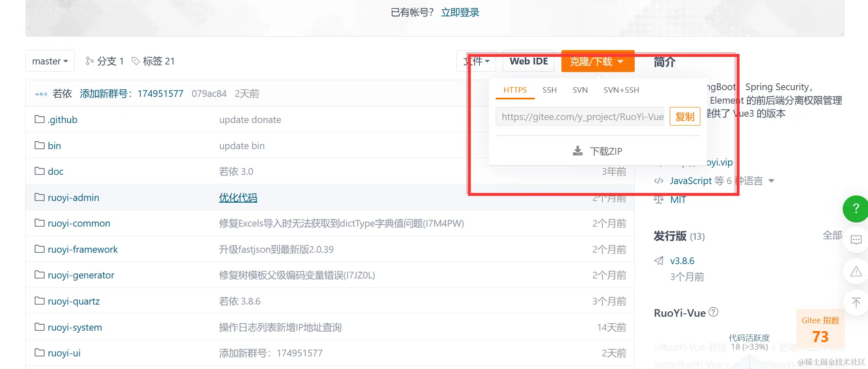The width and height of the screenshot is (868, 369).
Task: Click the ruoyi-system folder icon
Action: click(40, 327)
